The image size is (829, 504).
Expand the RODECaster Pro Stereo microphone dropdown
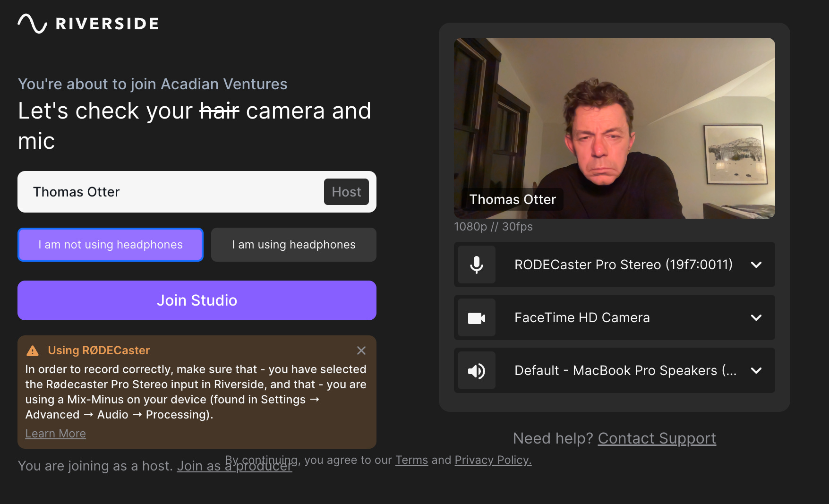pos(756,265)
